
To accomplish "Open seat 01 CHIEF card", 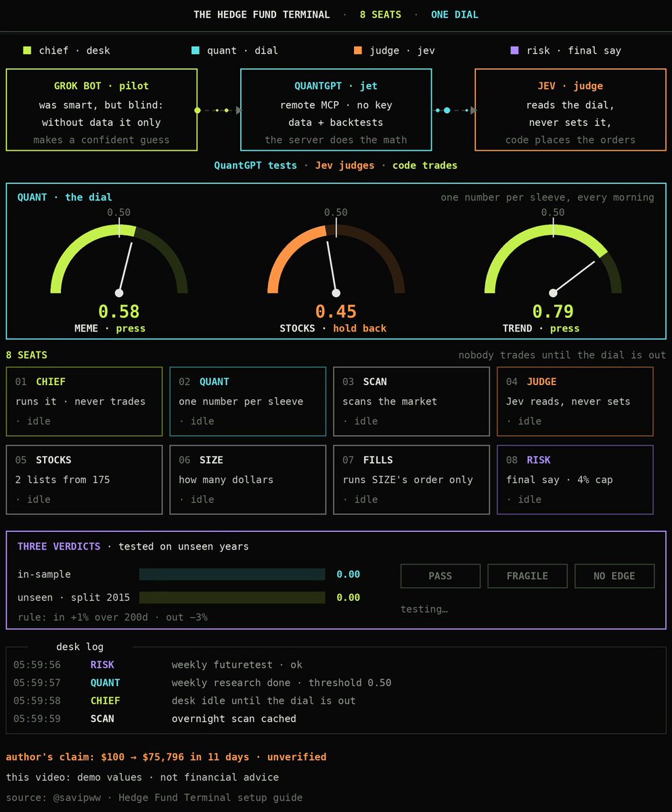I will 85,401.
